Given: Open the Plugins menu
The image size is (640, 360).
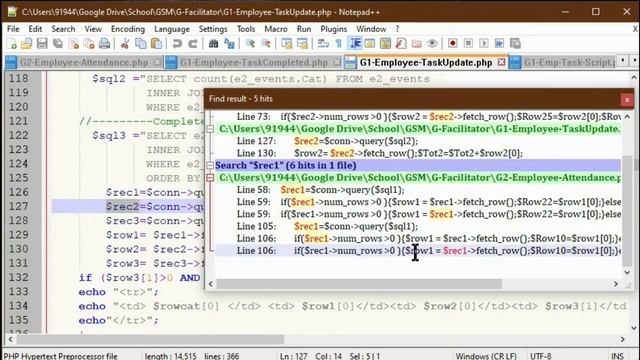Looking at the screenshot, I should [333, 29].
